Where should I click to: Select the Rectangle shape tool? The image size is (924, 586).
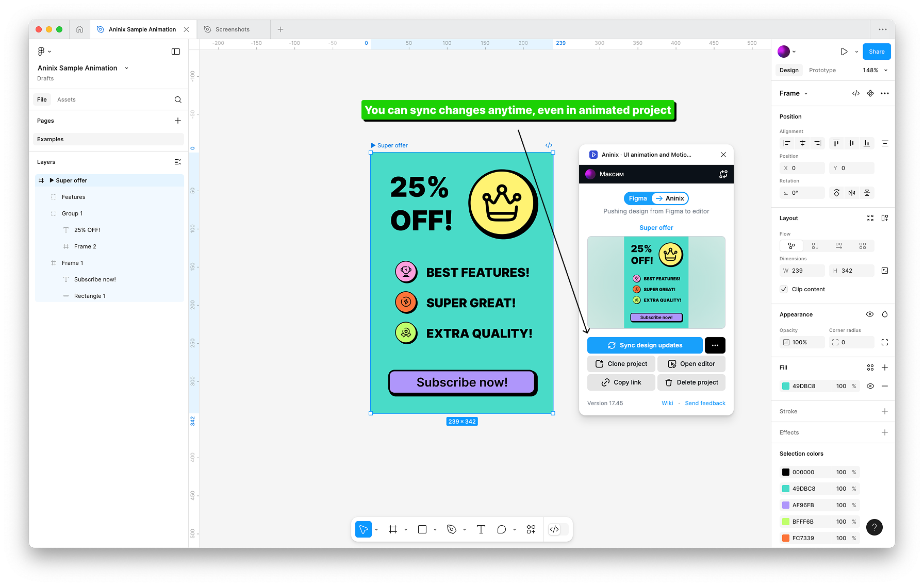[422, 529]
